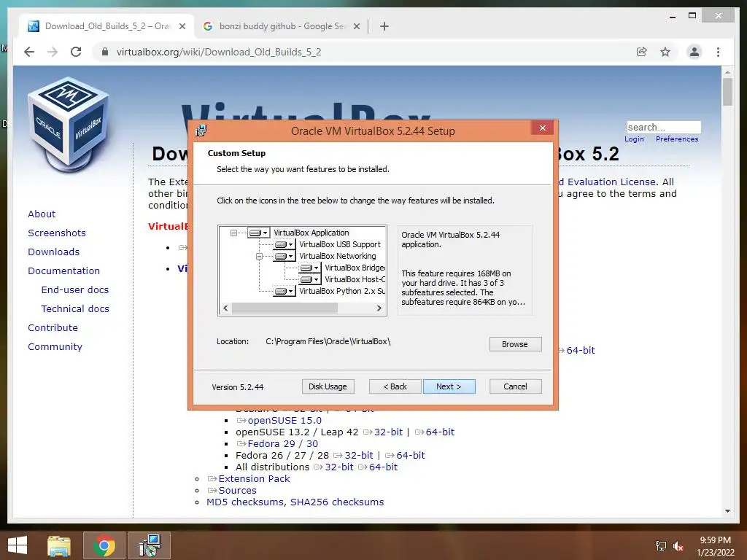Close the VirtualBox Setup dialog
Screen dimensions: 747x560
pyautogui.click(x=542, y=128)
